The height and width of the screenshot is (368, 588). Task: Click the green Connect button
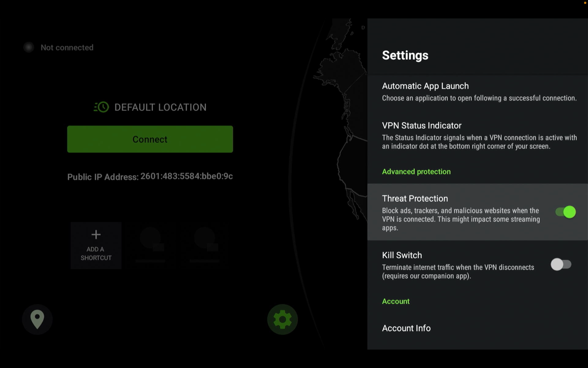[x=150, y=139]
